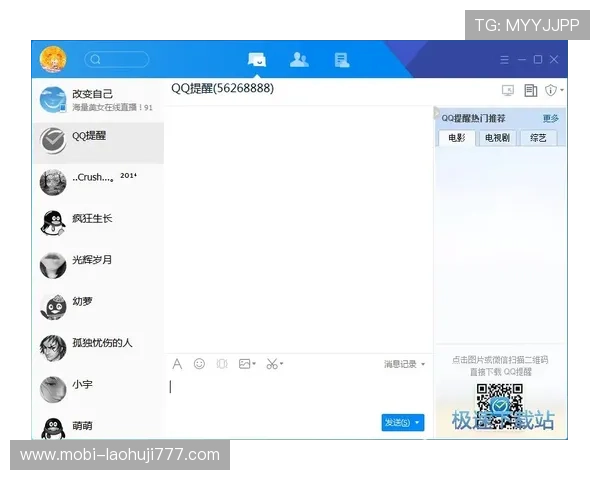Send a window shake

(222, 364)
